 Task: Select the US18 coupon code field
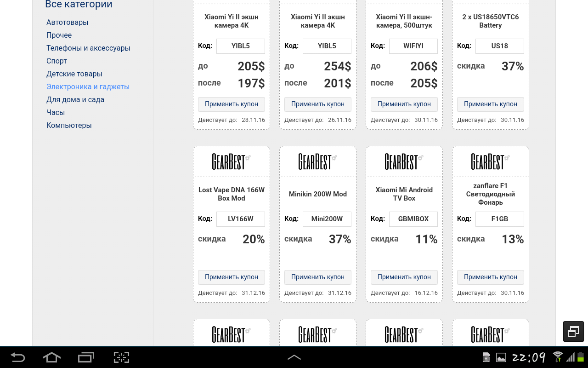[x=500, y=46]
